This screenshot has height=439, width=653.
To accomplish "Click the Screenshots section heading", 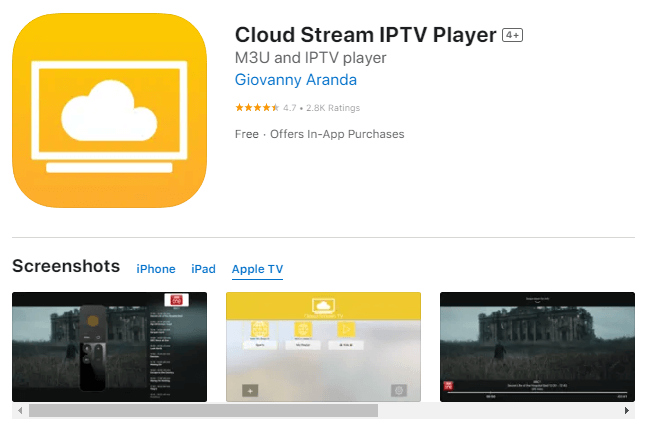I will pyautogui.click(x=66, y=266).
